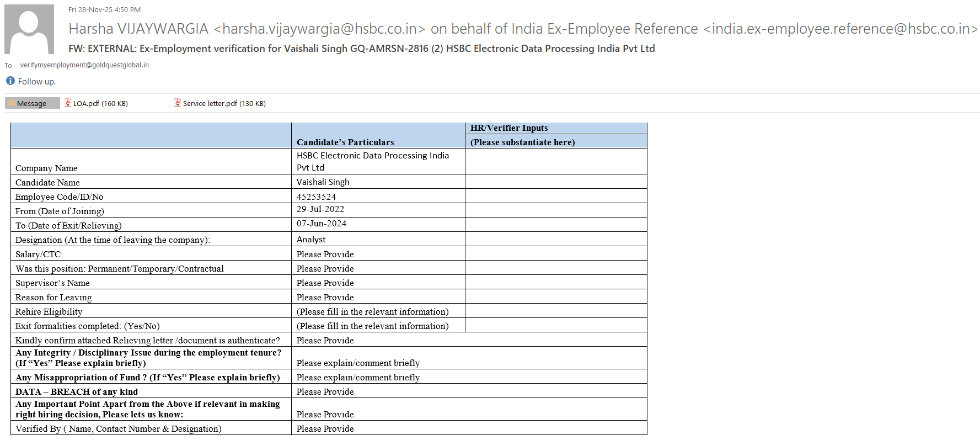Click the Company Name row label
This screenshot has height=440, width=980.
[46, 168]
